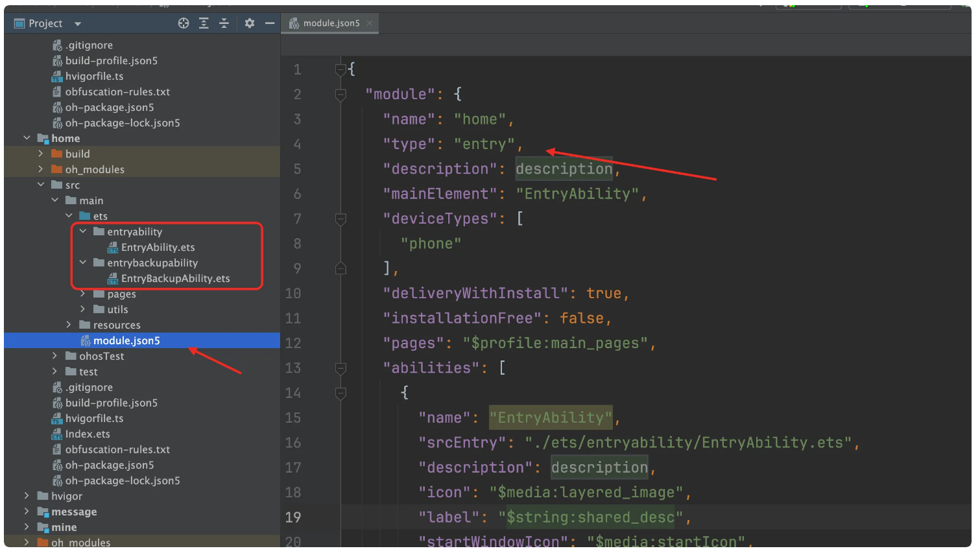Select module.json5 in project tree
The height and width of the screenshot is (553, 980).
142,340
